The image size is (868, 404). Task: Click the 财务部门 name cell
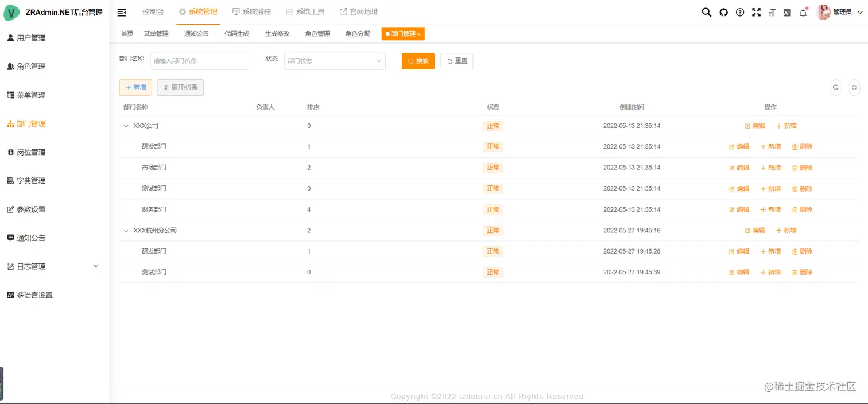tap(154, 209)
